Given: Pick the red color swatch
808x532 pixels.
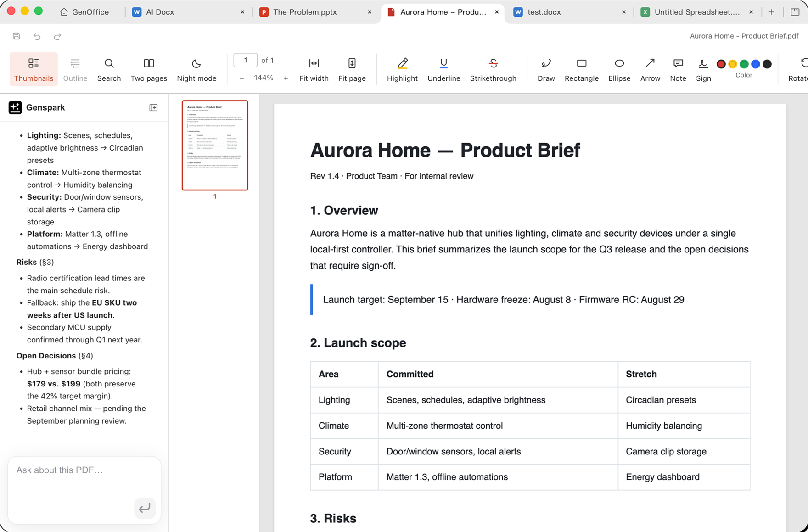Looking at the screenshot, I should coord(721,64).
